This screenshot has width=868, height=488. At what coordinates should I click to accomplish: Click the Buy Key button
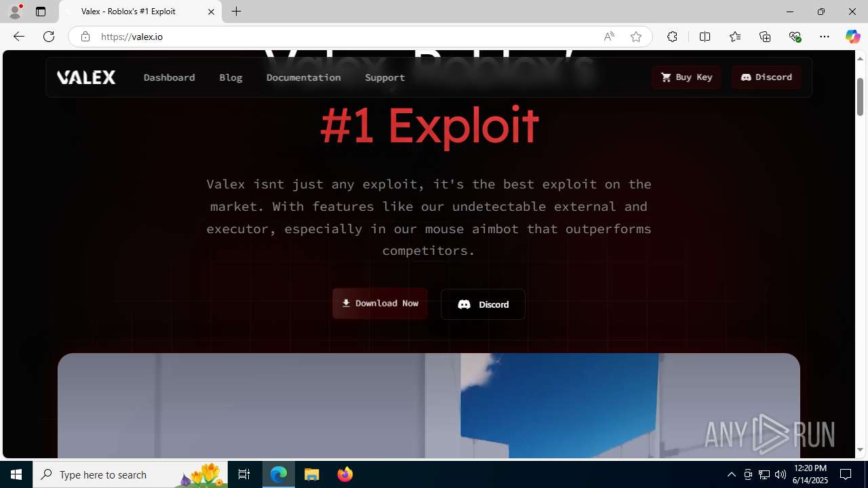click(686, 77)
